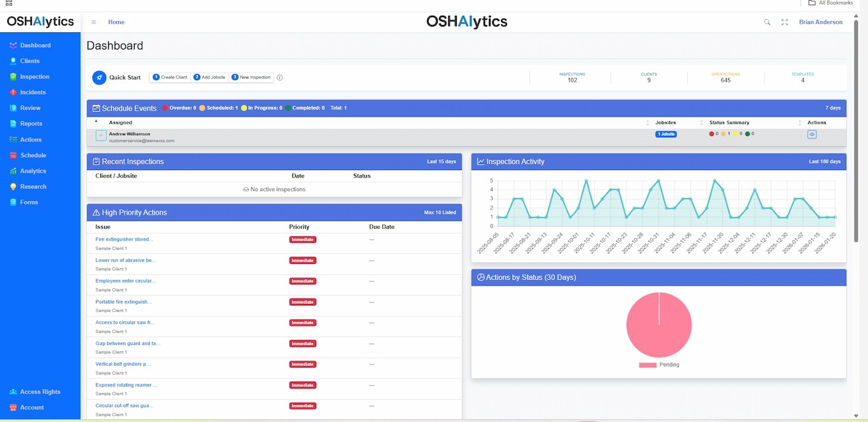This screenshot has height=422, width=868.
Task: Open 'Vertical belt grinders p...' issue
Action: pyautogui.click(x=123, y=364)
